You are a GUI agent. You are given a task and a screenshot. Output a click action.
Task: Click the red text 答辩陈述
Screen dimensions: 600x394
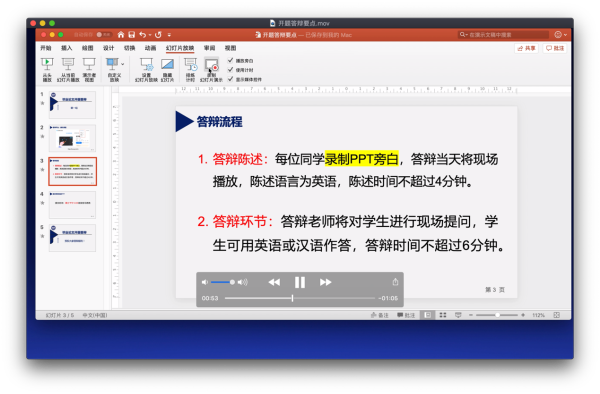tap(238, 159)
